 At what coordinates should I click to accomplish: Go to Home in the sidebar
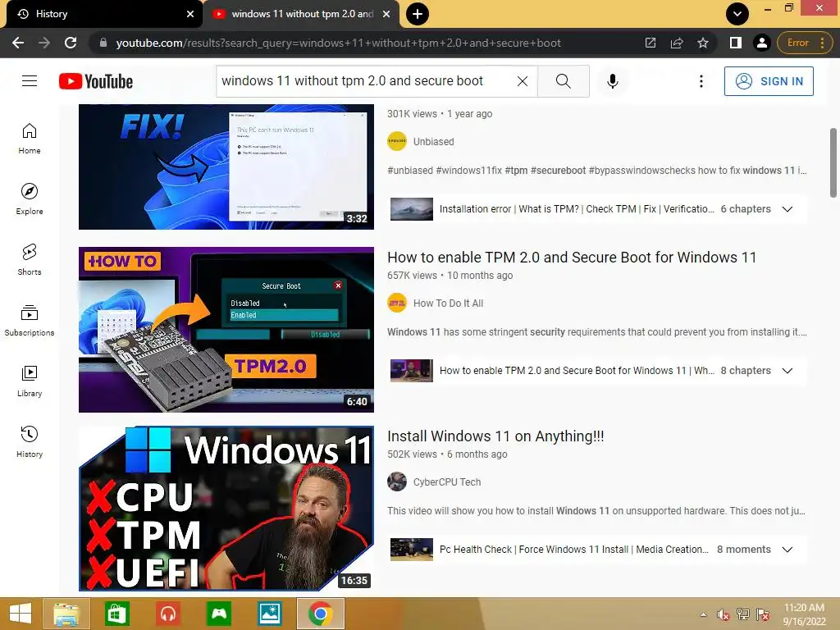(30, 139)
